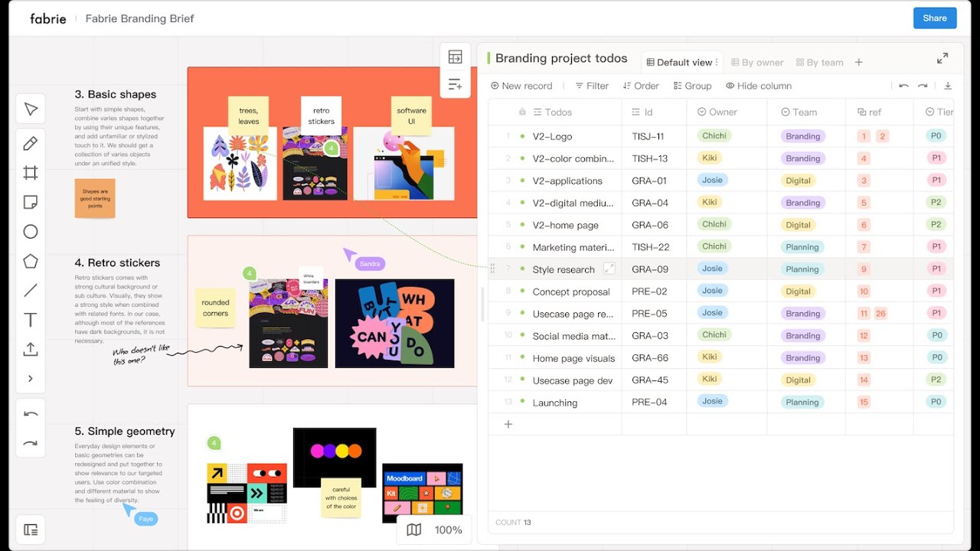Select the pentagon shape tool

(31, 261)
